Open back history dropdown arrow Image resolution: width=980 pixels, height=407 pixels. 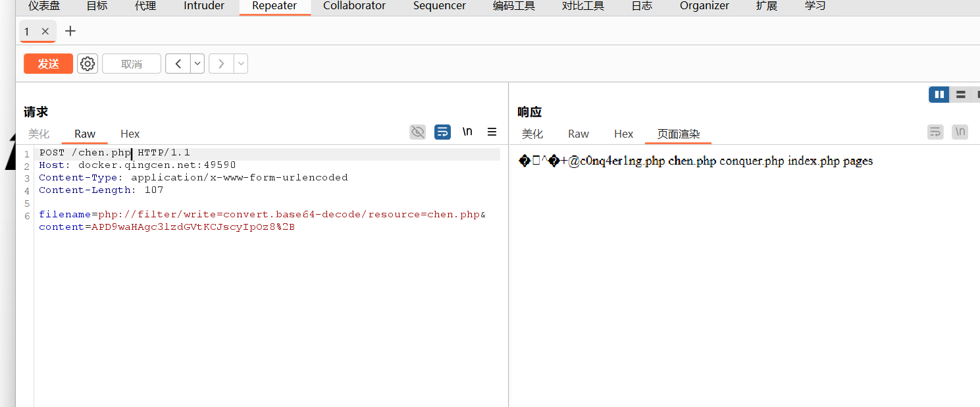click(x=197, y=64)
